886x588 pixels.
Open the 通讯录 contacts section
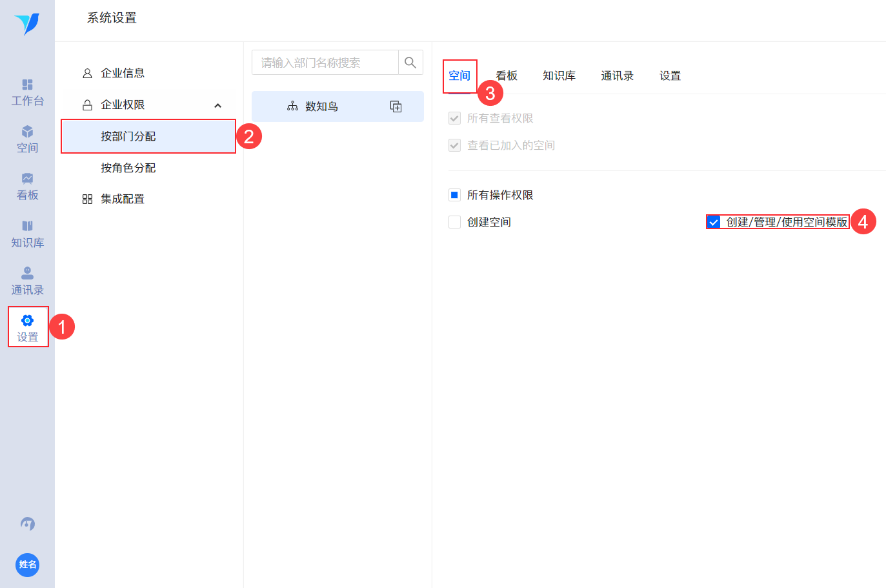27,279
